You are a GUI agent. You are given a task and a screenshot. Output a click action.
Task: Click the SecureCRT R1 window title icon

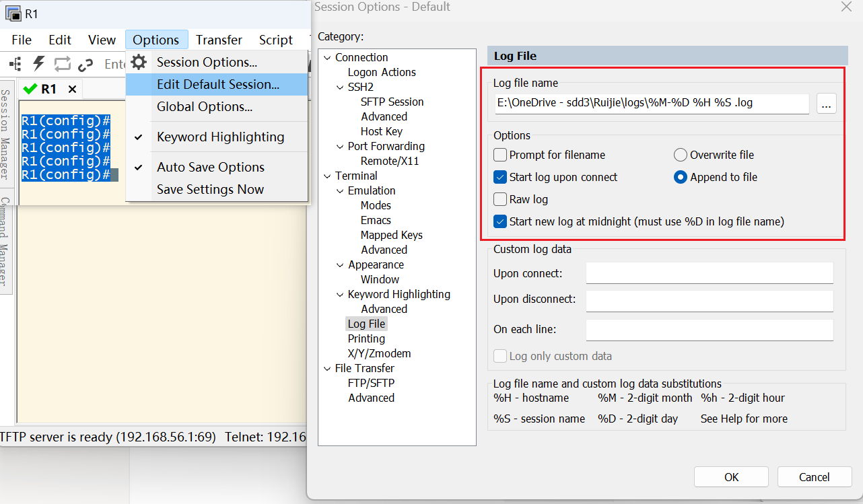(x=12, y=13)
